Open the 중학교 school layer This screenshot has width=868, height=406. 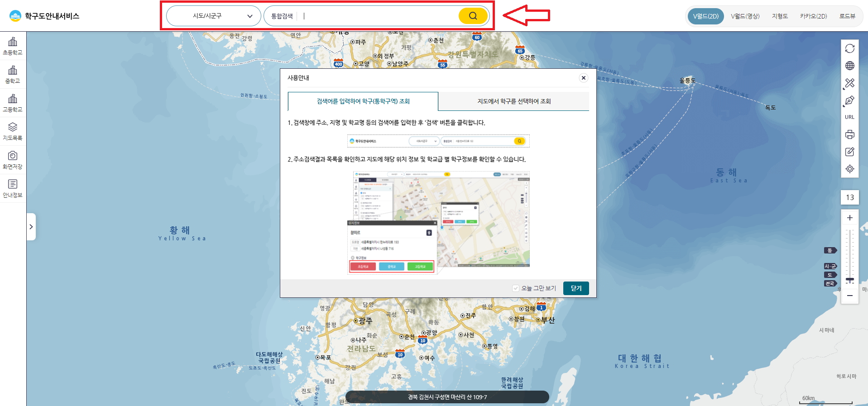(13, 75)
